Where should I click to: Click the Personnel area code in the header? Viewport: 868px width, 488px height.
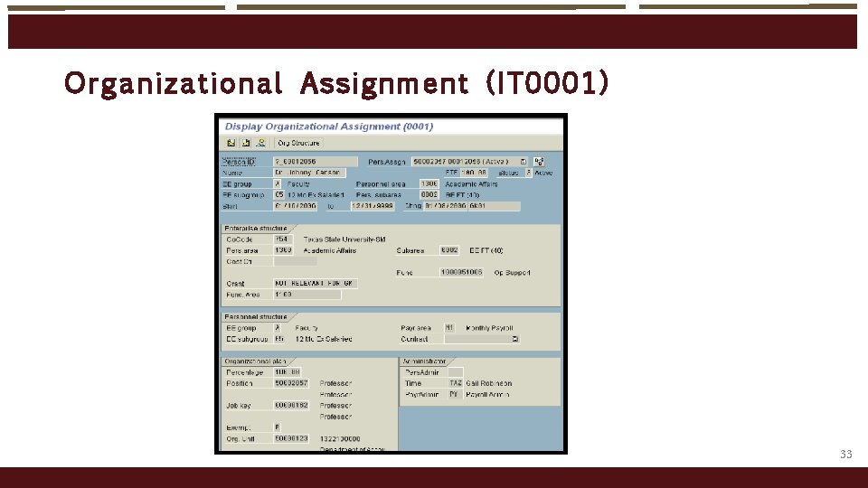(429, 183)
